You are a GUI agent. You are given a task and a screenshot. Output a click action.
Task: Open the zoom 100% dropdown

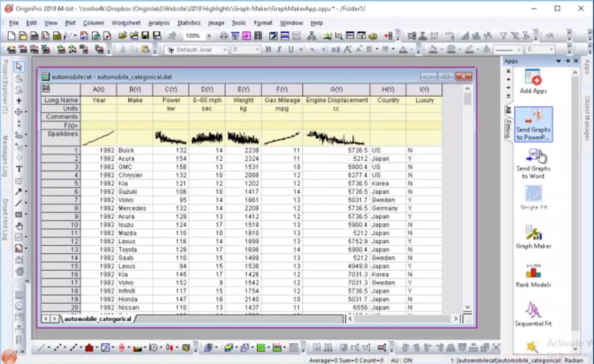click(x=209, y=36)
